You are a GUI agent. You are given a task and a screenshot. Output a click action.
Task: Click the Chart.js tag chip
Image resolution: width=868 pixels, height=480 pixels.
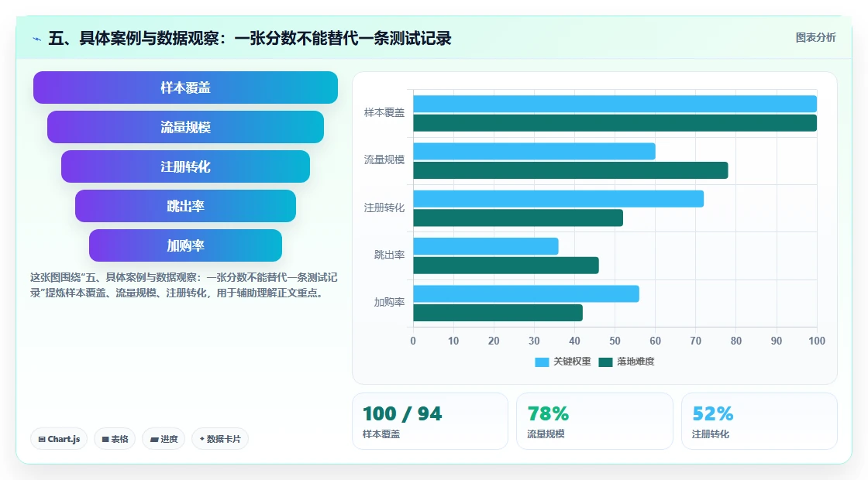(59, 439)
